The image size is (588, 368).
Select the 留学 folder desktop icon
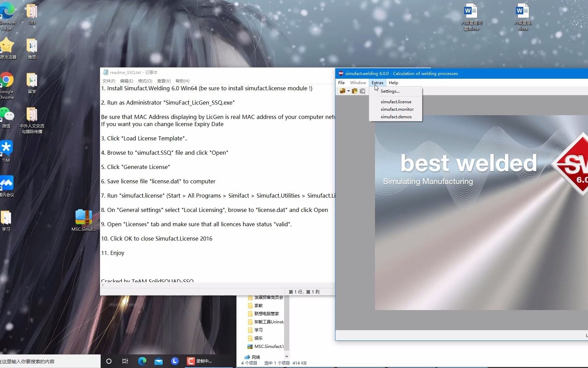pos(32,83)
